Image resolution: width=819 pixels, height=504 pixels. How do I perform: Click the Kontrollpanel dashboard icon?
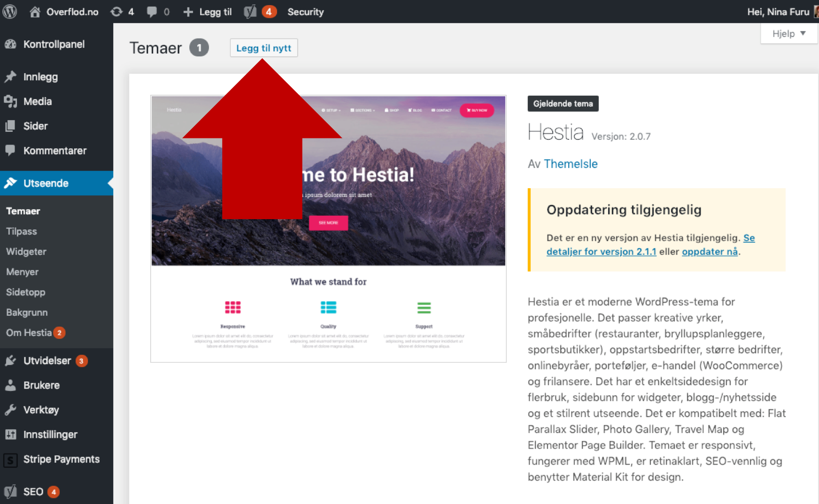(x=10, y=44)
